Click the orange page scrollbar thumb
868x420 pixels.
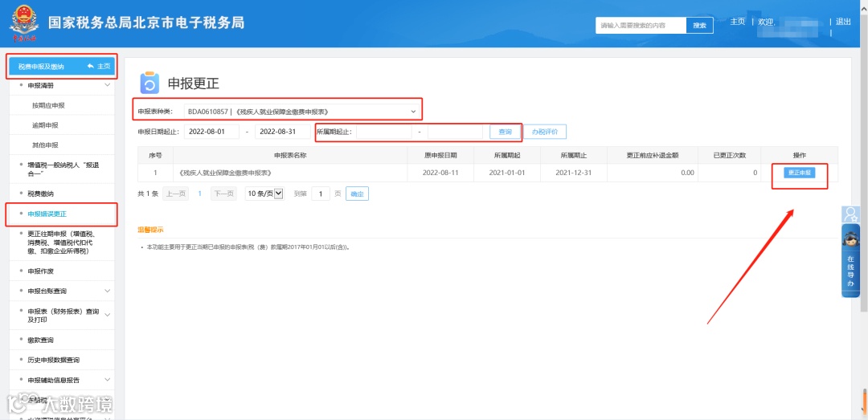(864, 402)
